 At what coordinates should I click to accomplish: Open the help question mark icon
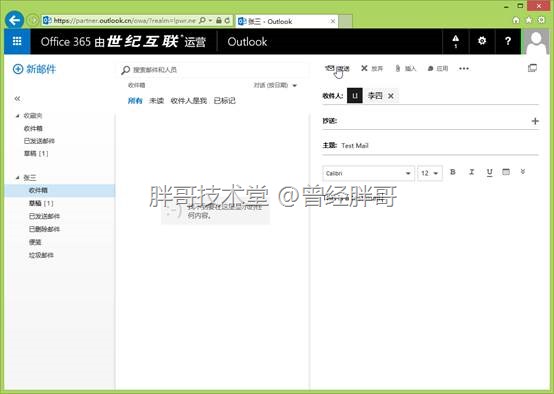tap(508, 41)
